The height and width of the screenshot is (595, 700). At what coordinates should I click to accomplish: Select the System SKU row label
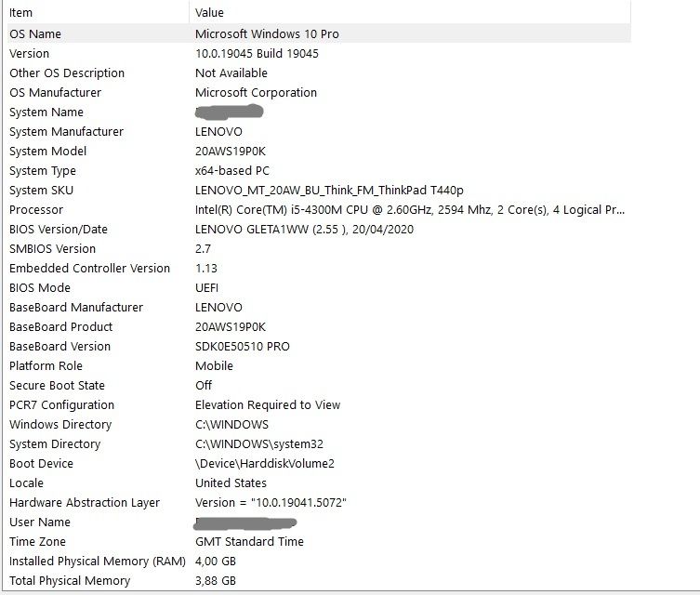coord(41,191)
